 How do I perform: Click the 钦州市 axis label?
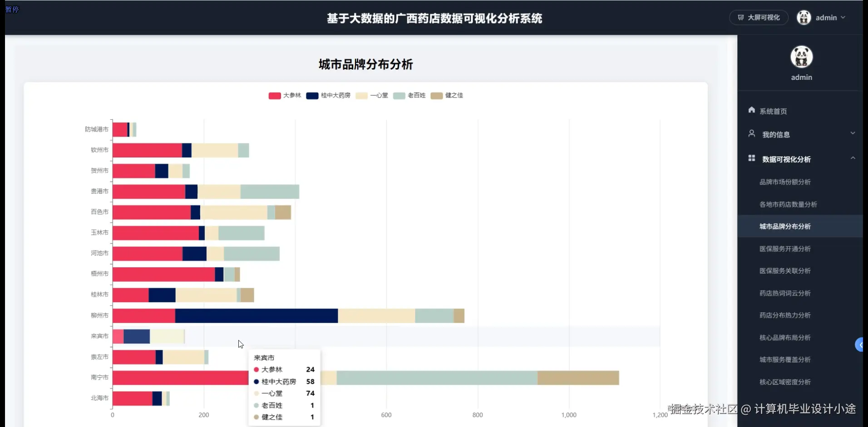pyautogui.click(x=99, y=150)
